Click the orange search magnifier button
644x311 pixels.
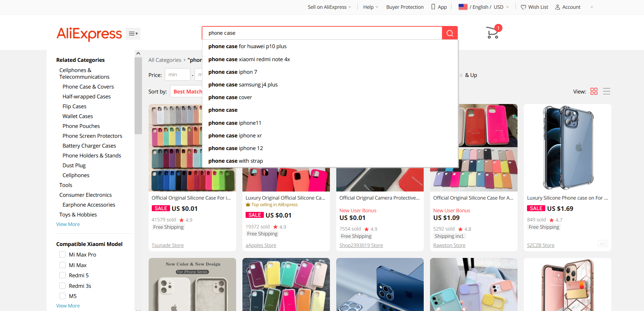(x=450, y=33)
